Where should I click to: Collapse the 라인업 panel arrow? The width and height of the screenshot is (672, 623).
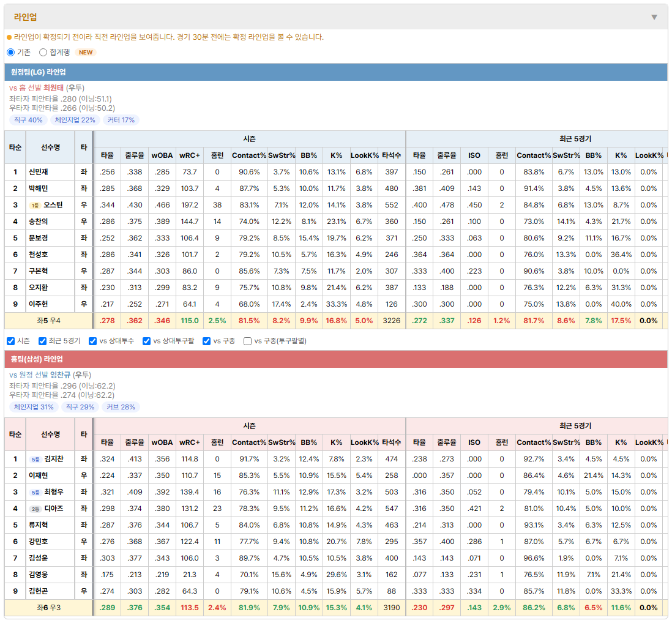point(654,17)
